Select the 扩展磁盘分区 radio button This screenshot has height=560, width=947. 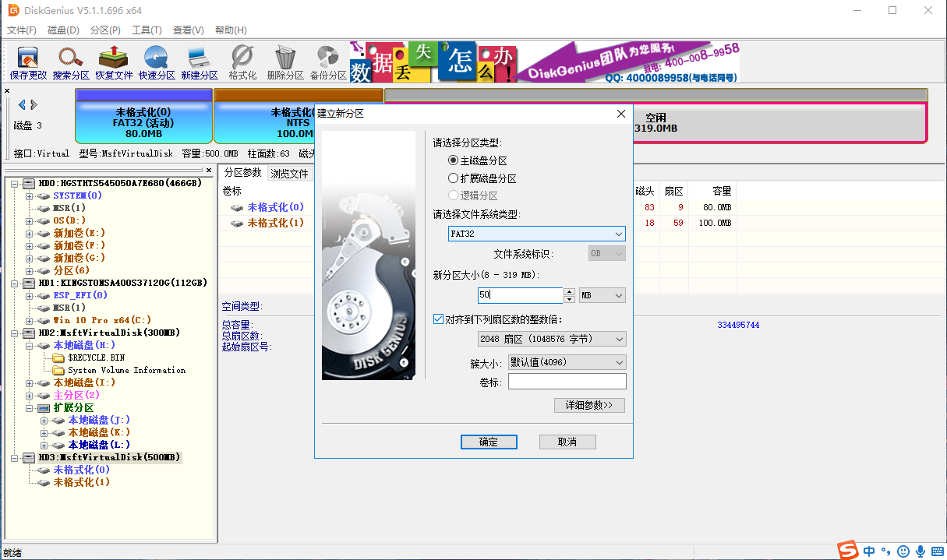[x=454, y=177]
